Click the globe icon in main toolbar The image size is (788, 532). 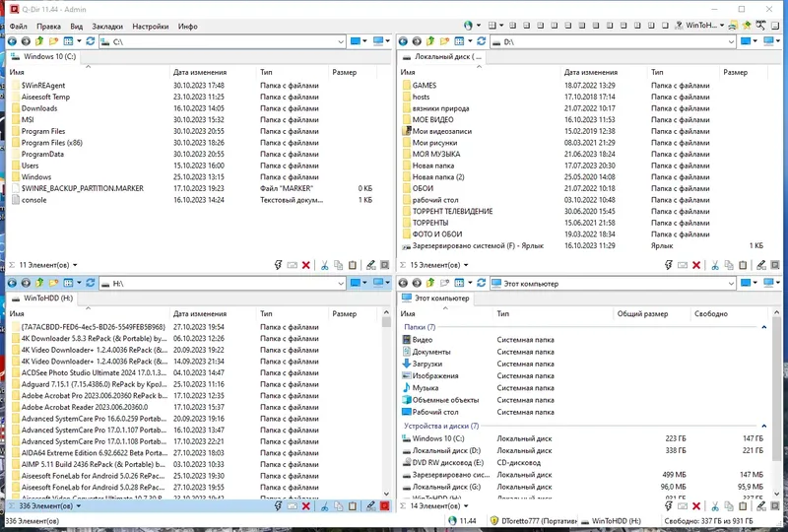469,26
